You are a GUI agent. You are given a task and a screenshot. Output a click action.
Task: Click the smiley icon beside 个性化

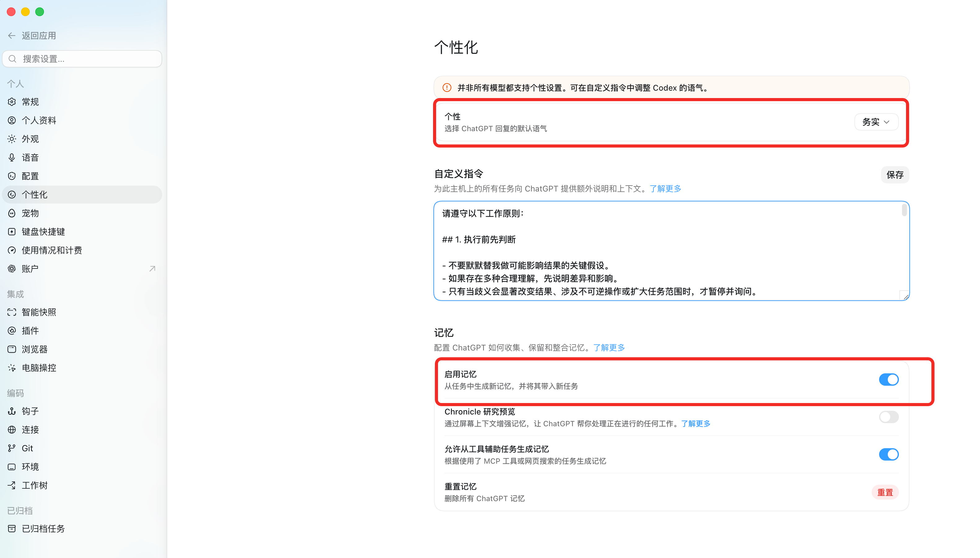click(x=12, y=195)
